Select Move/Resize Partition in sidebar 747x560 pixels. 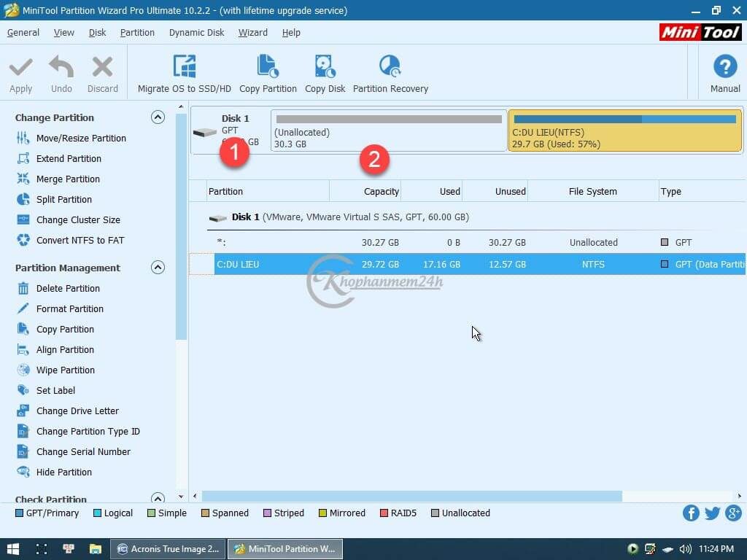(81, 138)
